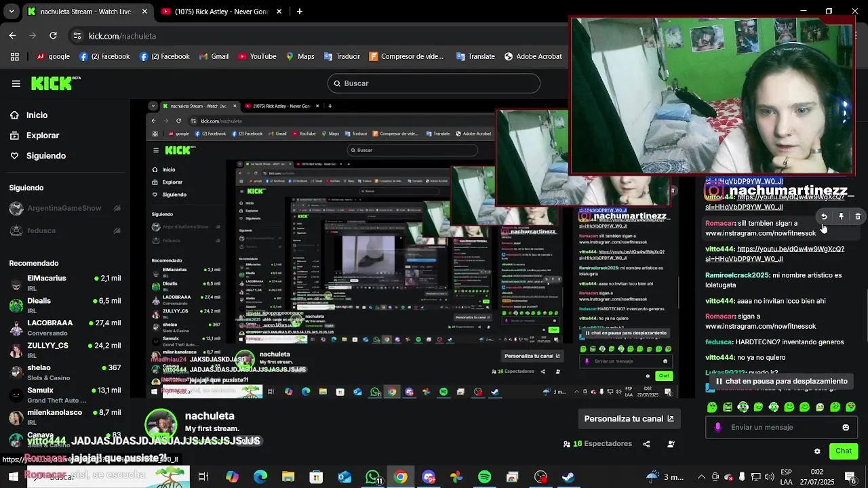Click the nachuleta channel avatar
Viewport: 868px width, 488px height.
click(x=161, y=425)
